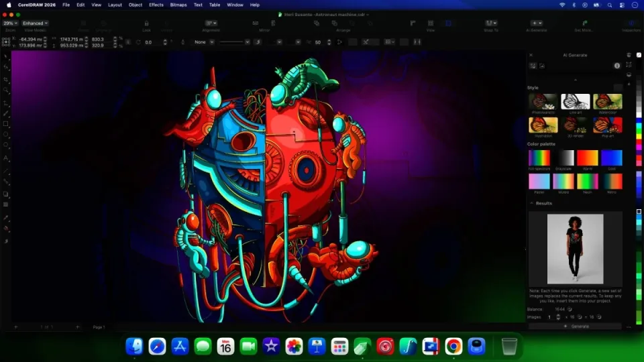Choose the Pop art style
Screen dimensions: 644x362
[608, 125]
